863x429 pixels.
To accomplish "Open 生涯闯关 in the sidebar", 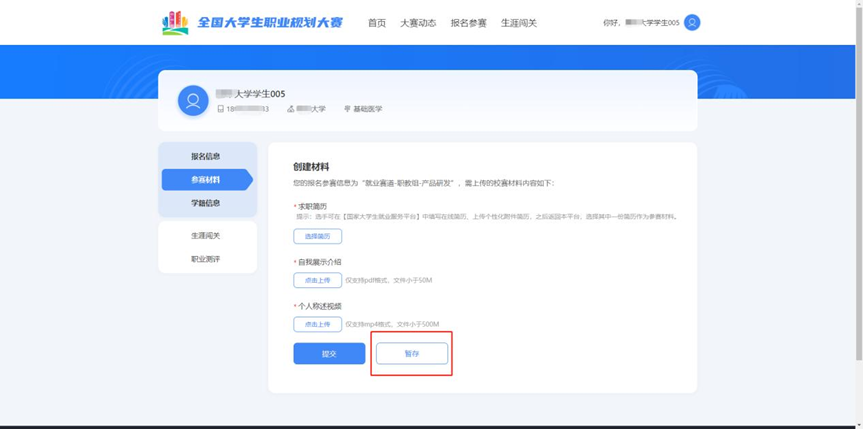I will (206, 236).
